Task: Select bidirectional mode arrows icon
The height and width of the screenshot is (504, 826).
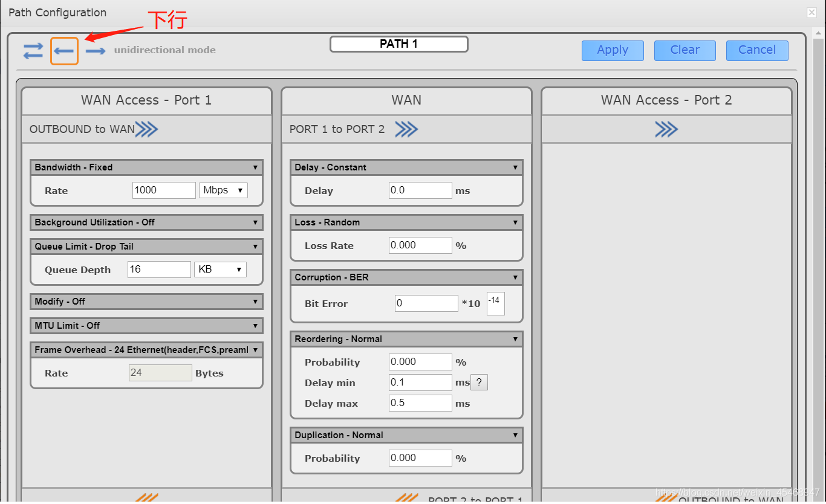Action: [x=33, y=51]
